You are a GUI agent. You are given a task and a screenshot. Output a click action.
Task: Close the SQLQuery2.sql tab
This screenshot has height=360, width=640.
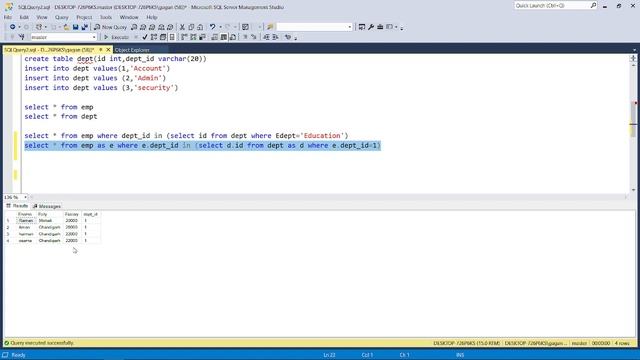click(x=108, y=50)
